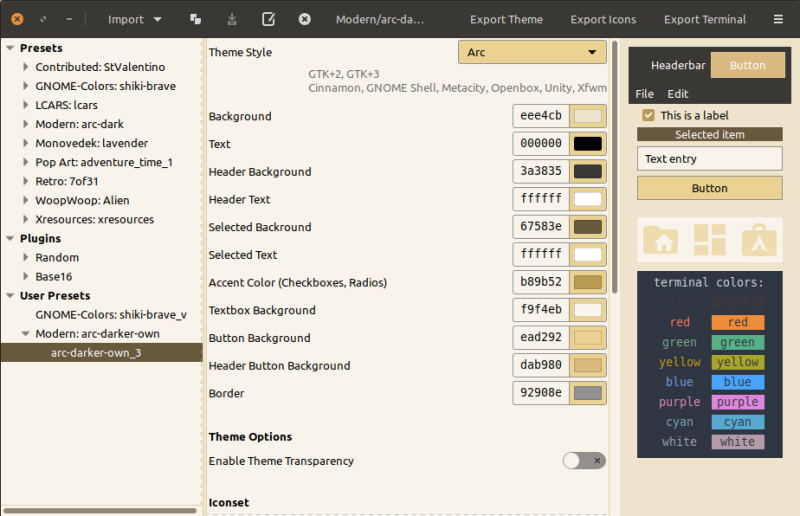Open the Edit menu in the preview
This screenshot has width=800, height=516.
click(x=677, y=94)
